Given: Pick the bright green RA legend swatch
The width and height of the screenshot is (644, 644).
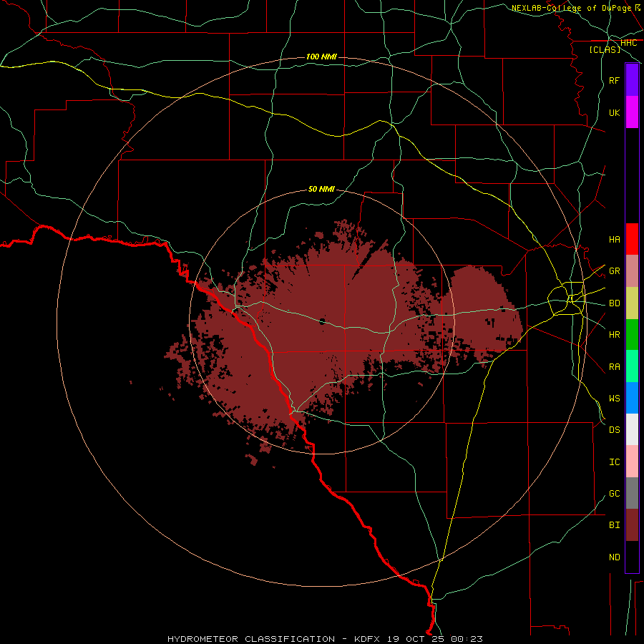Looking at the screenshot, I should point(632,366).
